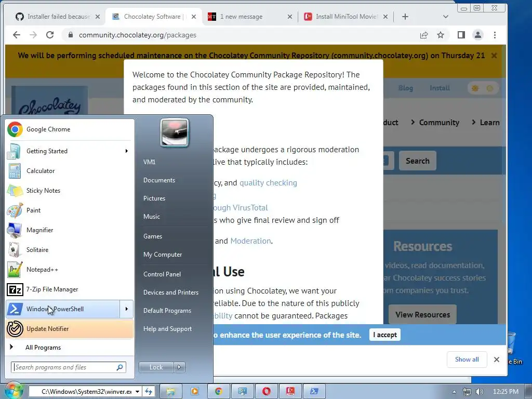Toggle Chrome side panel
532x399 pixels.
point(461,35)
